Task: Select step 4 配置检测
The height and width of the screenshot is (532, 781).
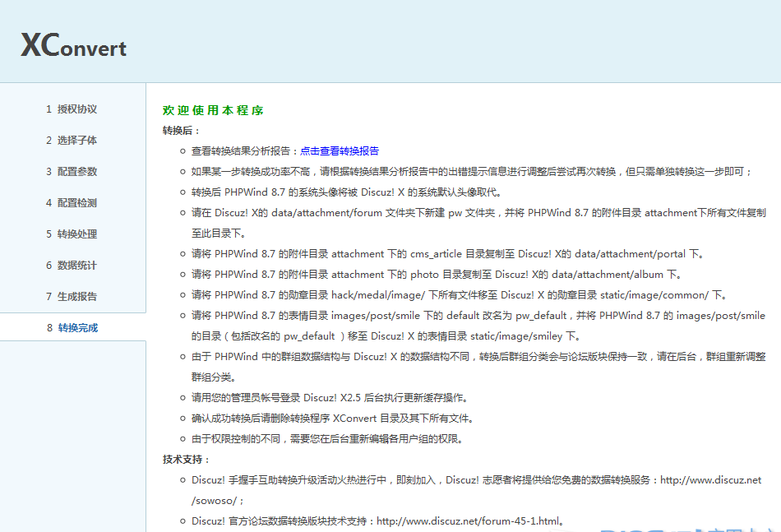Action: click(x=72, y=202)
